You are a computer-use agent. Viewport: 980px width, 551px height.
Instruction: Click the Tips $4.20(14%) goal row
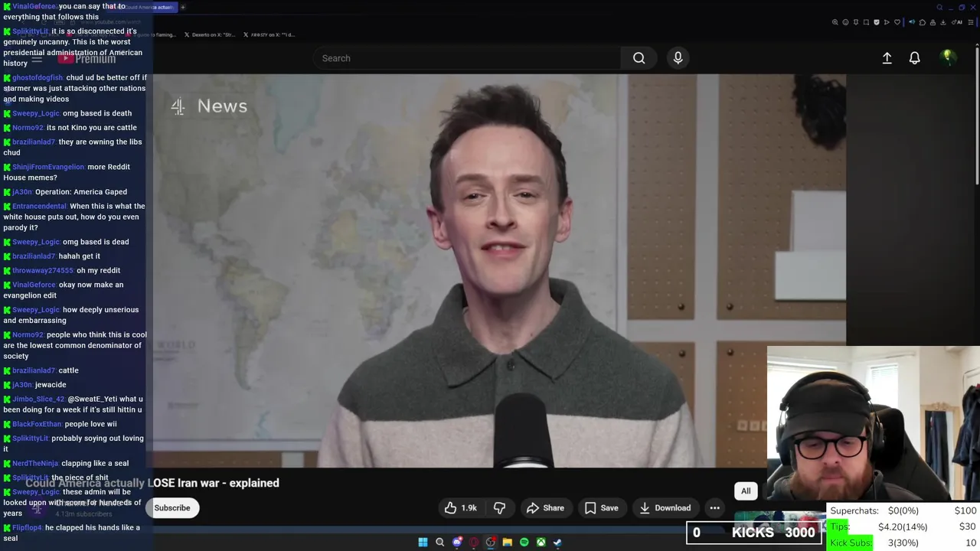tap(903, 527)
